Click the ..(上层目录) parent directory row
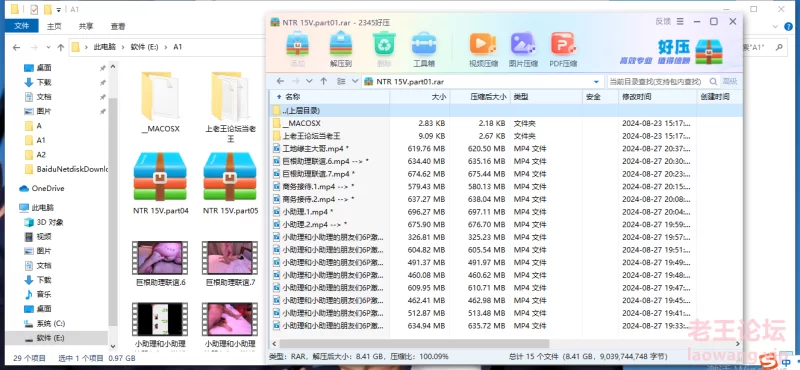 [x=505, y=110]
